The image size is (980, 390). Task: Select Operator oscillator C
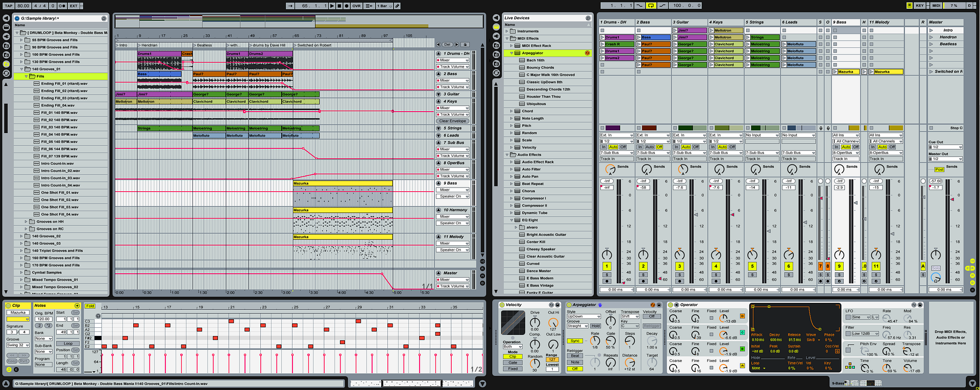pos(742,332)
